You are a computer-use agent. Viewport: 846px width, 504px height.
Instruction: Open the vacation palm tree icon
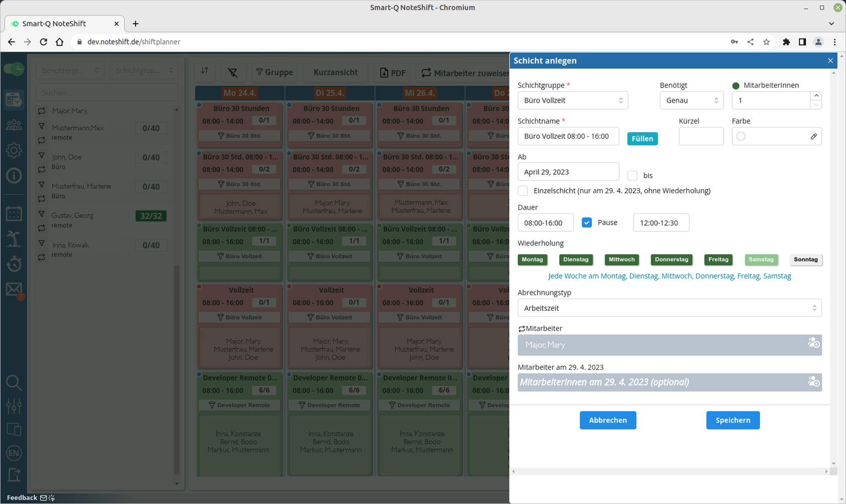[x=14, y=238]
